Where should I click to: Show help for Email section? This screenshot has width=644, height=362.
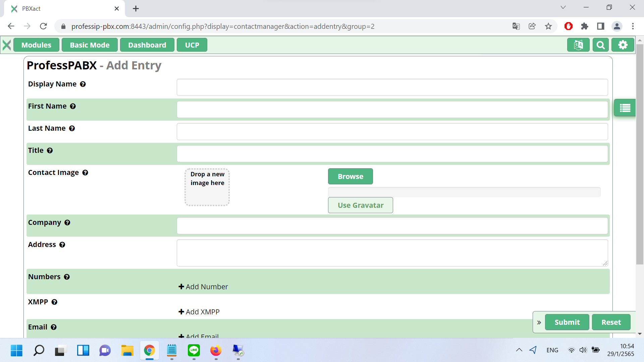tap(54, 327)
